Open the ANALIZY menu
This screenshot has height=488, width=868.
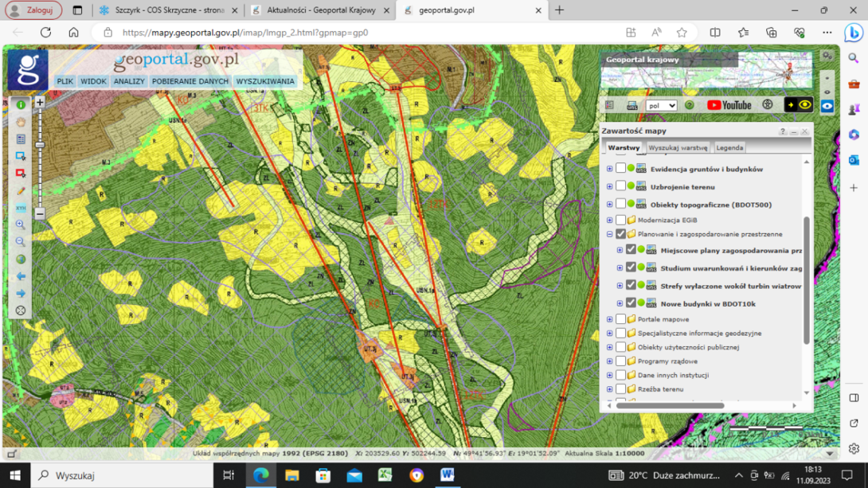[129, 81]
